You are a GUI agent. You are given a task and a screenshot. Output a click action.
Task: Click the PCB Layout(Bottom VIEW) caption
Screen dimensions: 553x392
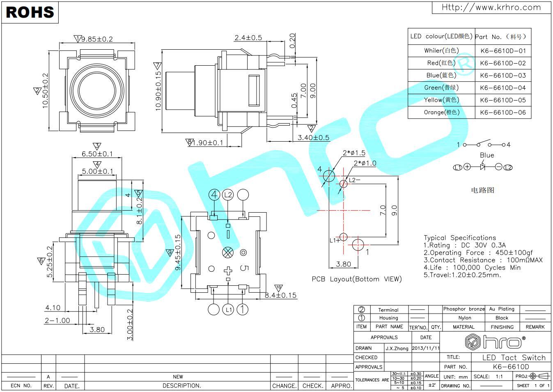357,279
